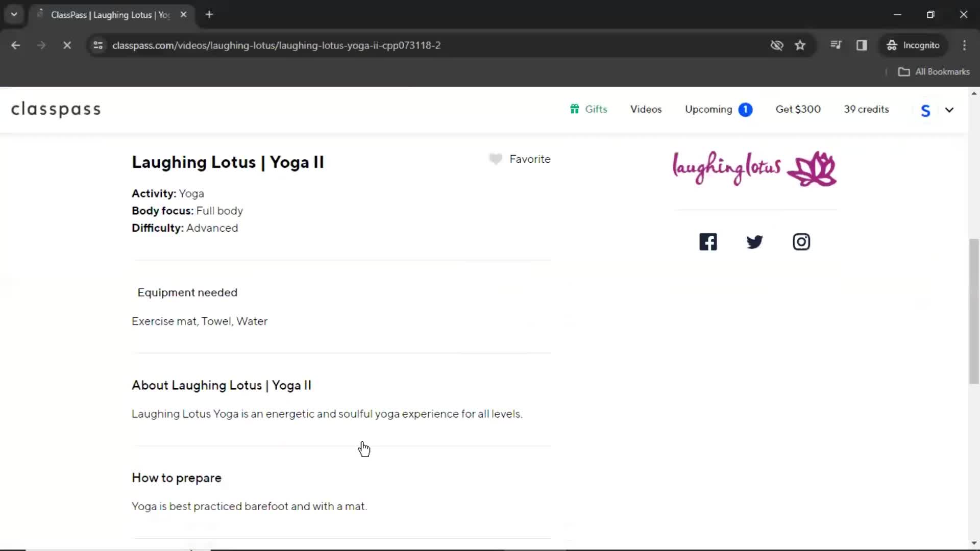
Task: Go back to the previous page
Action: (16, 45)
